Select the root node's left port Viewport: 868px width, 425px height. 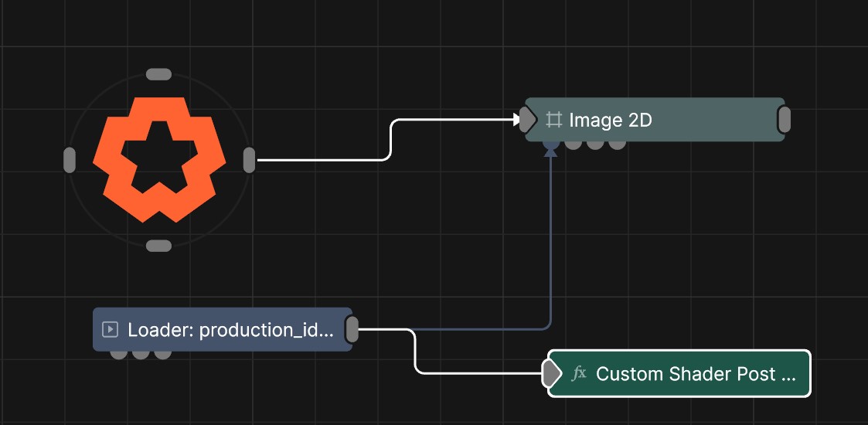(70, 160)
